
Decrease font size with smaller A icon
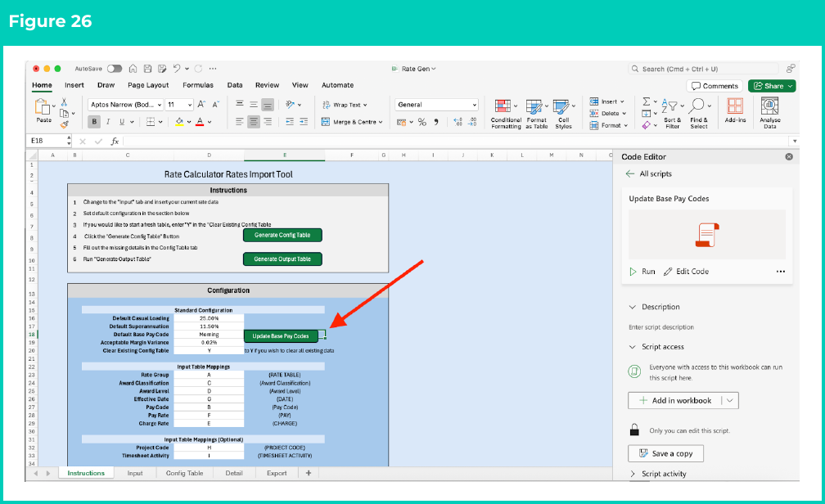216,105
